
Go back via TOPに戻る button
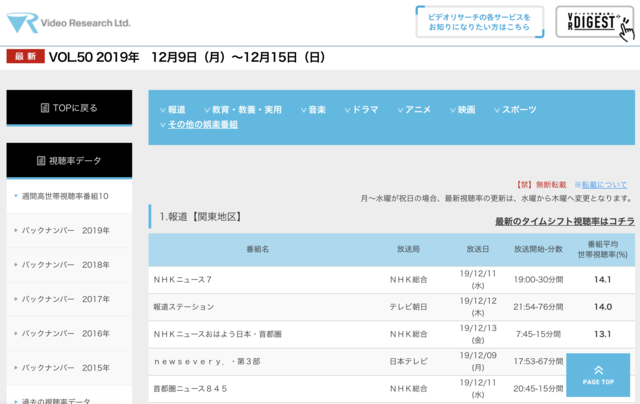pyautogui.click(x=69, y=108)
